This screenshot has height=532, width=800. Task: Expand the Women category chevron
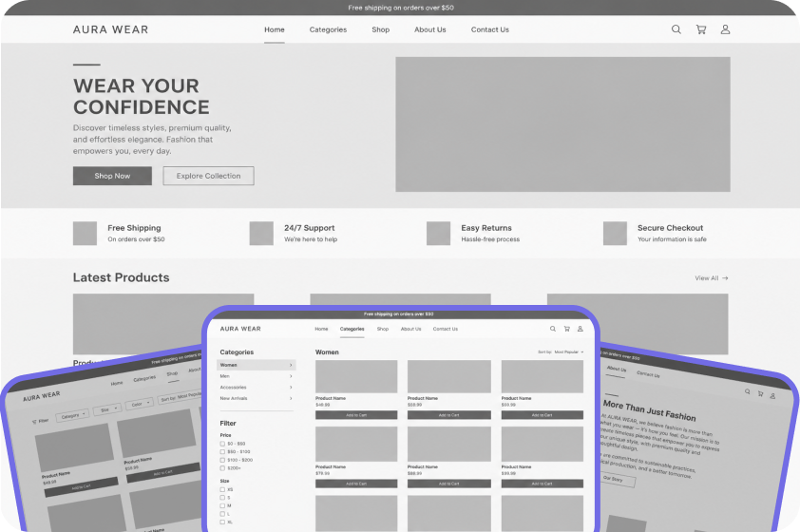pyautogui.click(x=291, y=365)
